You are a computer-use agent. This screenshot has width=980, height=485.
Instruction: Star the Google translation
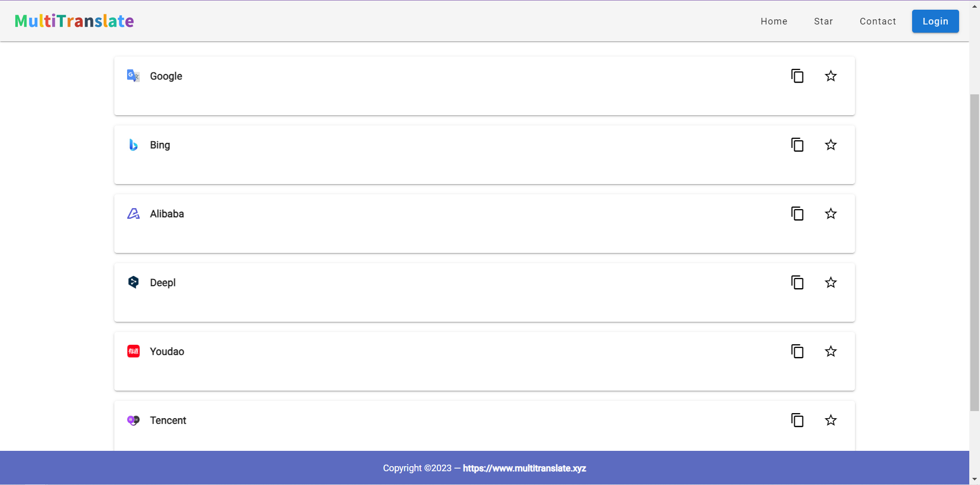[x=831, y=76]
